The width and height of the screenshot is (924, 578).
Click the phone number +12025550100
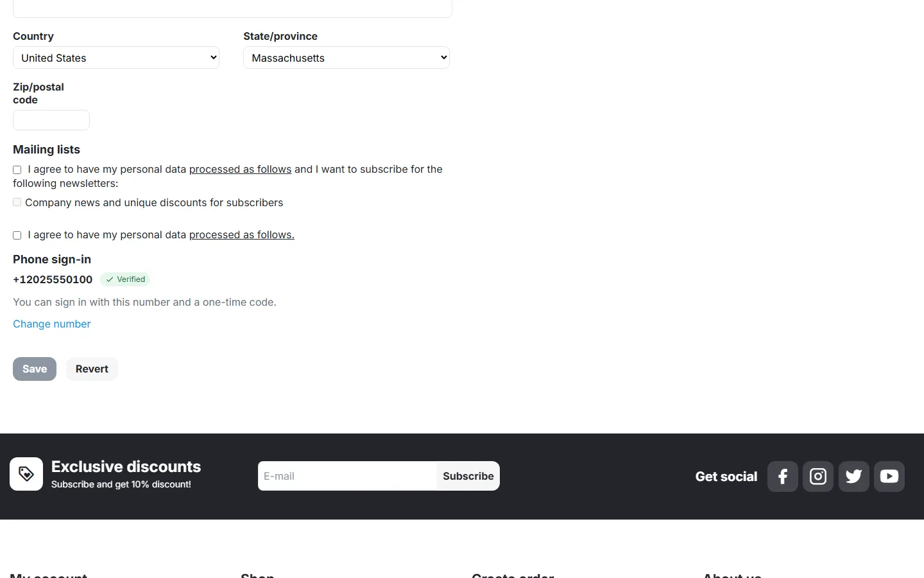(53, 279)
